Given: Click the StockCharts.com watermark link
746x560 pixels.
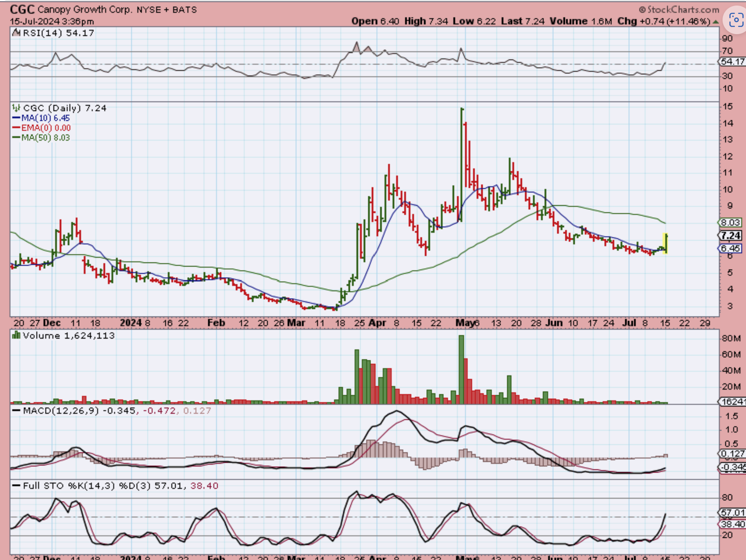Looking at the screenshot, I should (683, 10).
